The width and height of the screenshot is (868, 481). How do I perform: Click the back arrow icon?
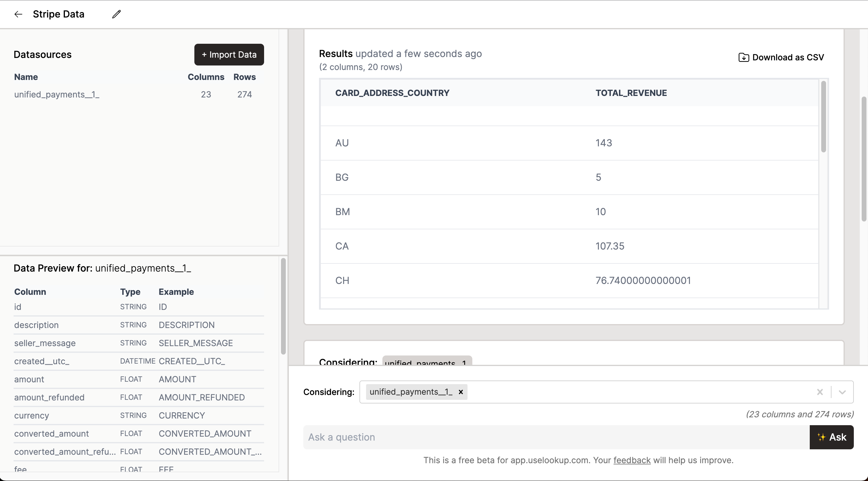pos(18,14)
